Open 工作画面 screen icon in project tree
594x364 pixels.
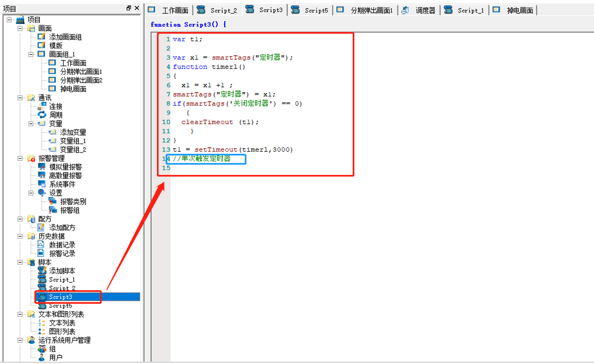pos(52,63)
